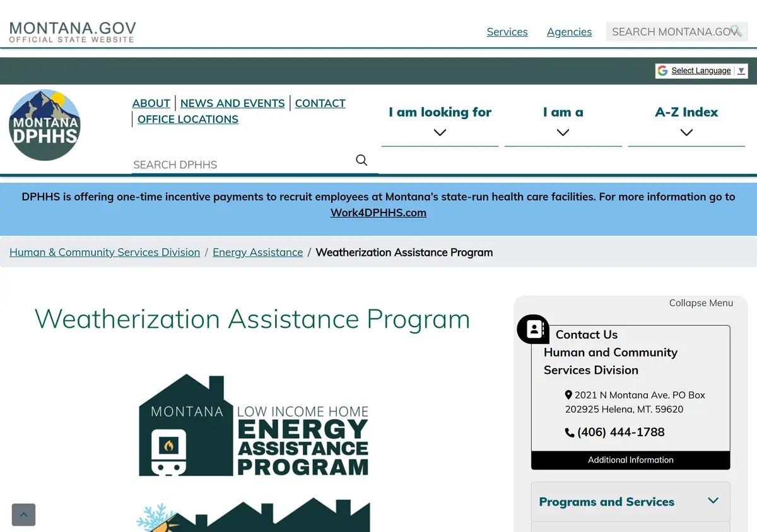The height and width of the screenshot is (532, 757).
Task: Click the Human and Community Services Division heading
Action: [x=611, y=361]
